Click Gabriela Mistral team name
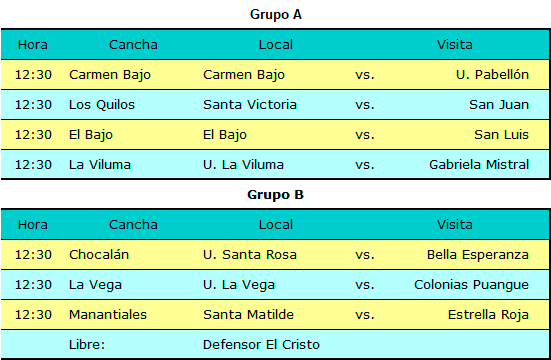 tap(479, 165)
